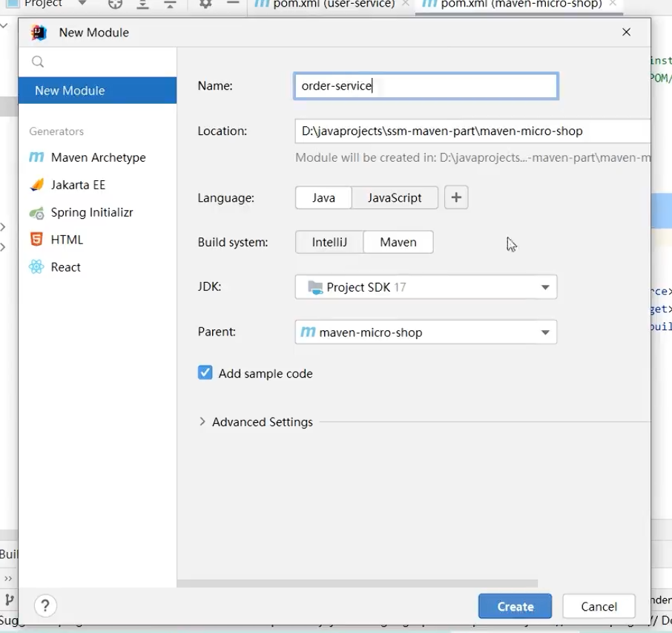Choose the Spring Initializr generator

tap(81, 212)
